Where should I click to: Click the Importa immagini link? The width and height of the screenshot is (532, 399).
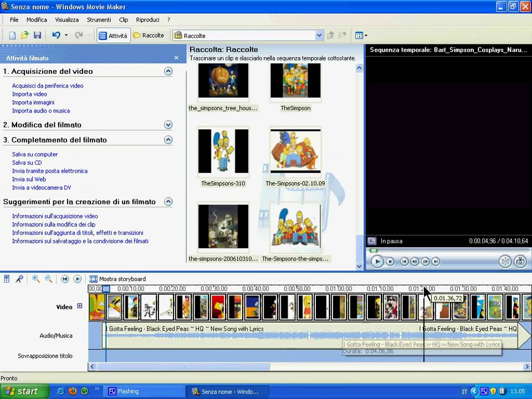click(33, 102)
